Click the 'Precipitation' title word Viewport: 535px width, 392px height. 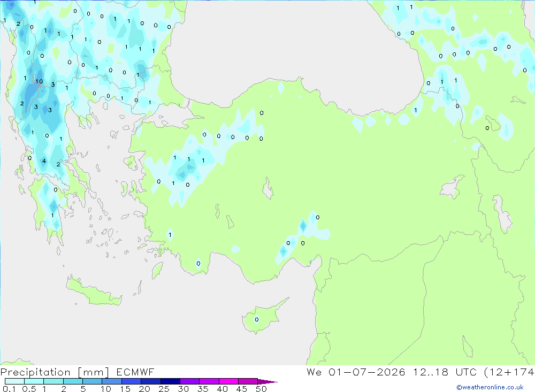35,372
